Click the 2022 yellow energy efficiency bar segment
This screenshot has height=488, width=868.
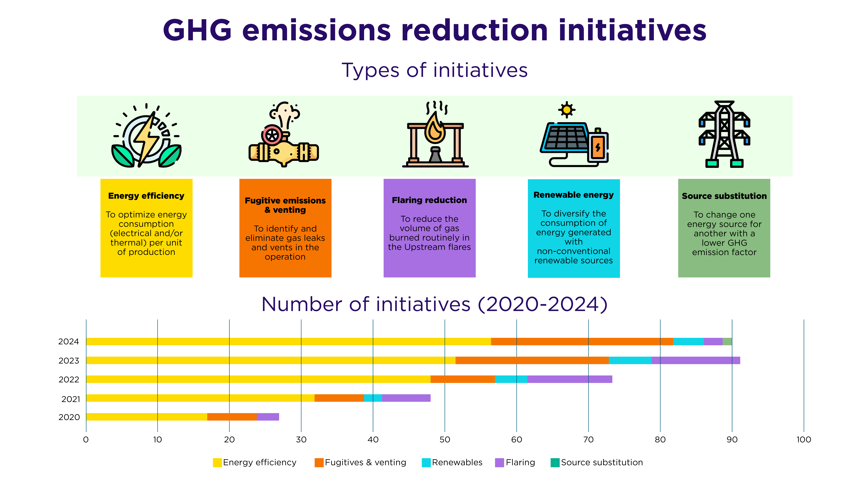(x=258, y=379)
